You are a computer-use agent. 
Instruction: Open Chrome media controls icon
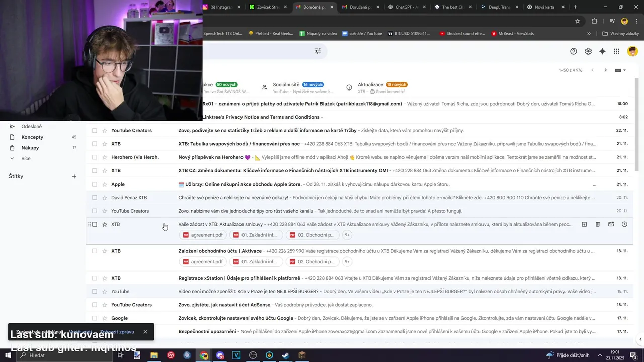coord(612,21)
